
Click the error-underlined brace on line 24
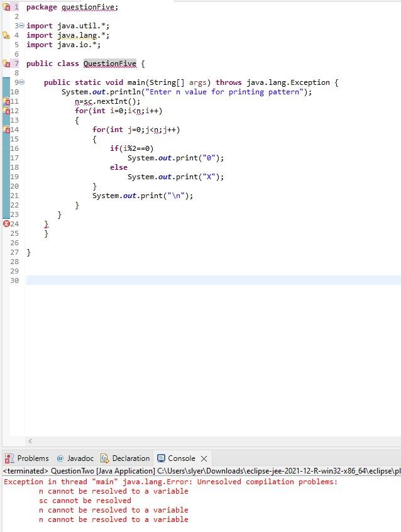tap(47, 224)
